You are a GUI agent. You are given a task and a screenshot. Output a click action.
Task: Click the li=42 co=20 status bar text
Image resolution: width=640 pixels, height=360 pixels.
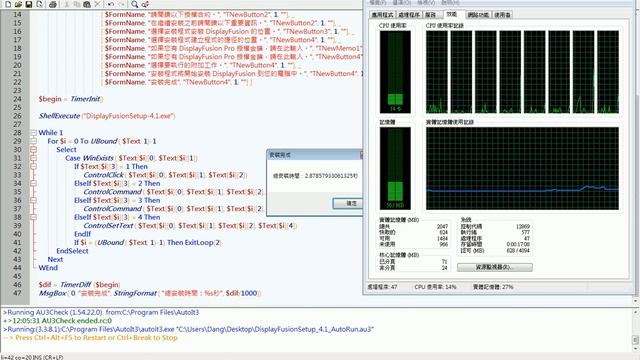(x=32, y=357)
